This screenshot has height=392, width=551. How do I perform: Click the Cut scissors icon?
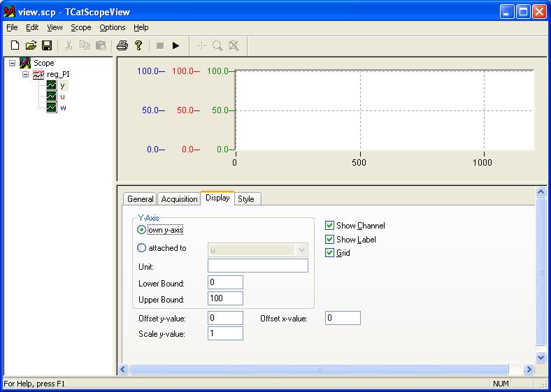coord(69,45)
